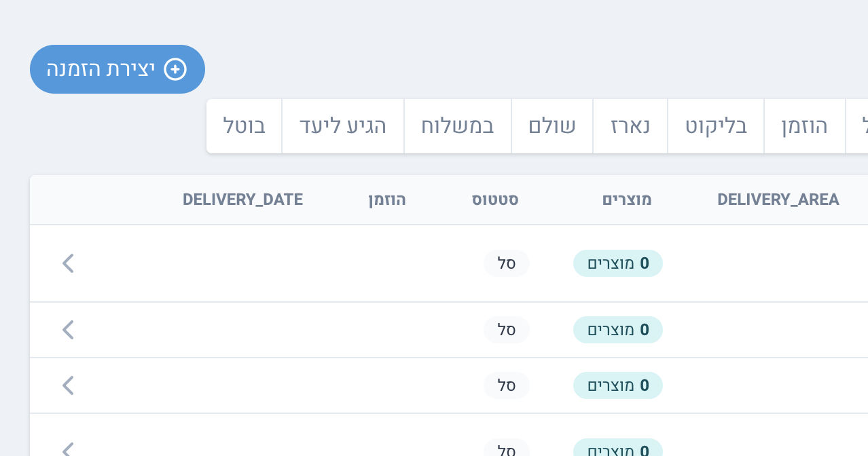Click the 0 מוצרים badge in first row
868x456 pixels.
[617, 263]
